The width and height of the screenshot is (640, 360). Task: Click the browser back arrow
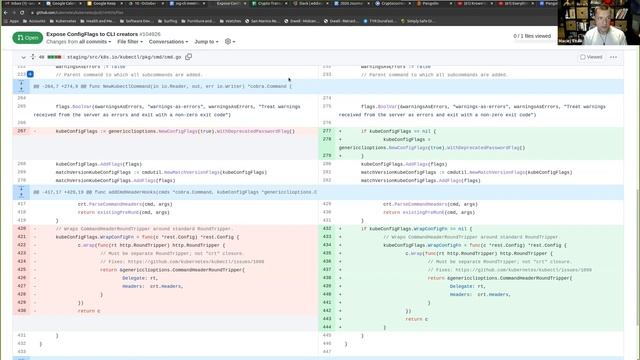click(x=5, y=13)
